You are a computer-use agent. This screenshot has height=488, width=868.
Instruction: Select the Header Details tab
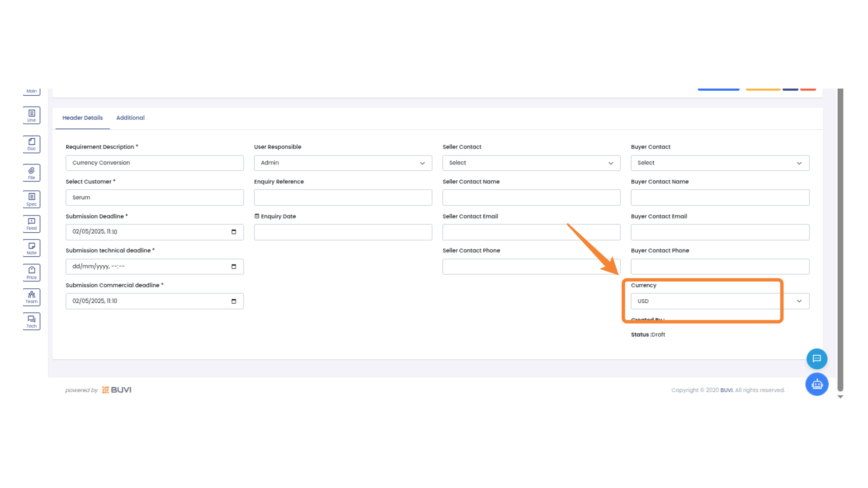pyautogui.click(x=82, y=118)
